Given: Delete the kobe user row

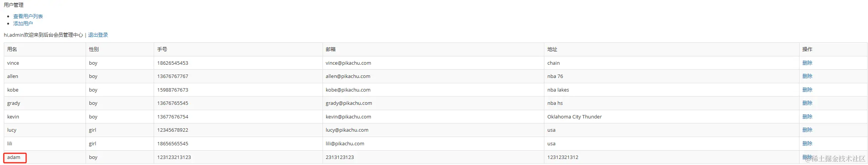Looking at the screenshot, I should [807, 90].
